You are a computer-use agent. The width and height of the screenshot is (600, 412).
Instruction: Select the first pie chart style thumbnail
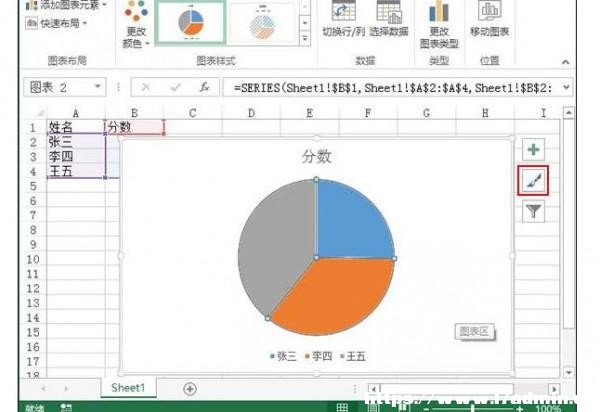pos(191,24)
